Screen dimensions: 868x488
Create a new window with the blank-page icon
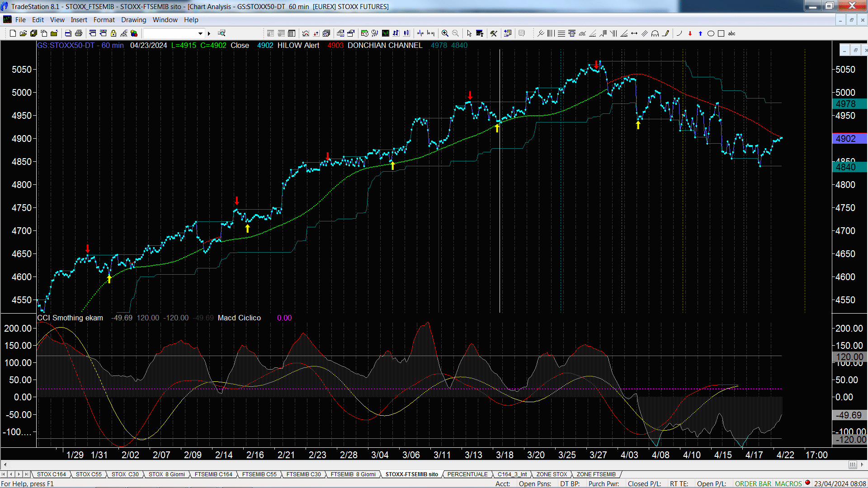pos(13,33)
